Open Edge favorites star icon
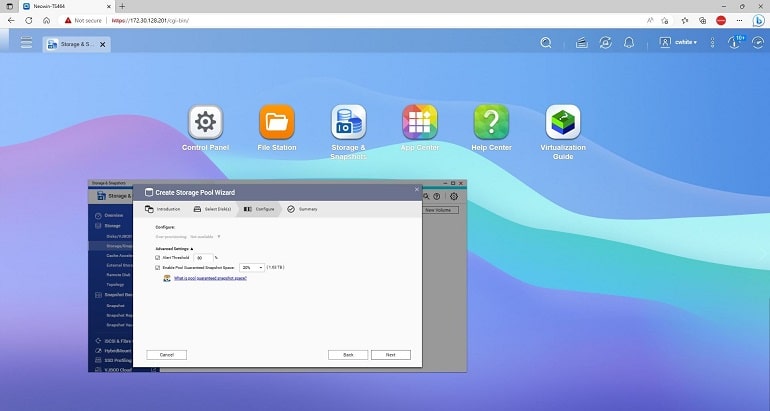Viewport: 770px width, 411px height. click(685, 21)
